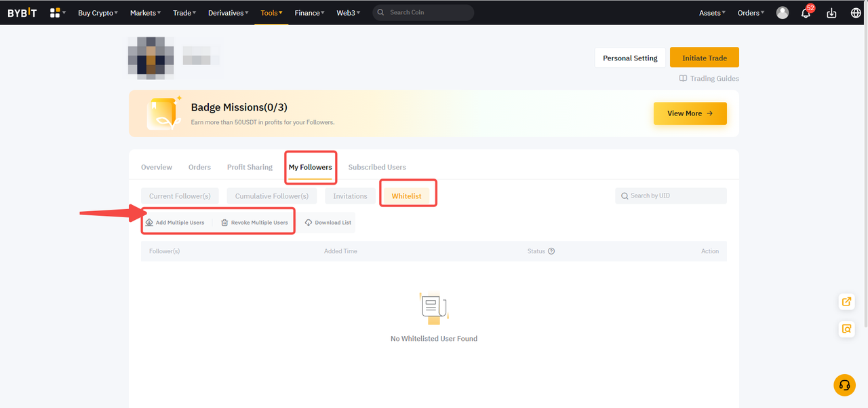This screenshot has width=868, height=408.
Task: Open the user account avatar icon
Action: tap(783, 13)
